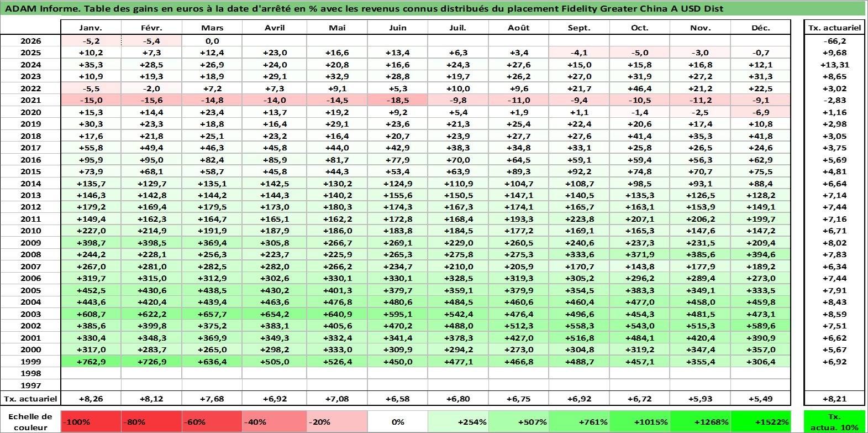This screenshot has width=868, height=433.
Task: Click the +9,68 actuarial rate for 2025
Action: (x=834, y=53)
